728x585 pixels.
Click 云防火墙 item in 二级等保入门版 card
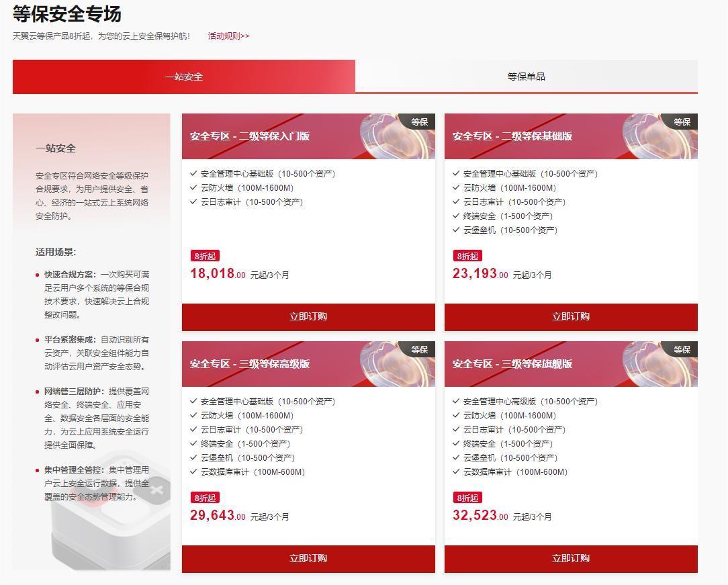242,188
